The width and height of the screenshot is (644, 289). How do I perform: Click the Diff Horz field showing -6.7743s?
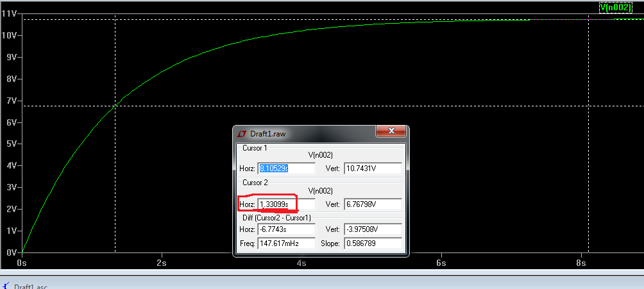point(286,229)
